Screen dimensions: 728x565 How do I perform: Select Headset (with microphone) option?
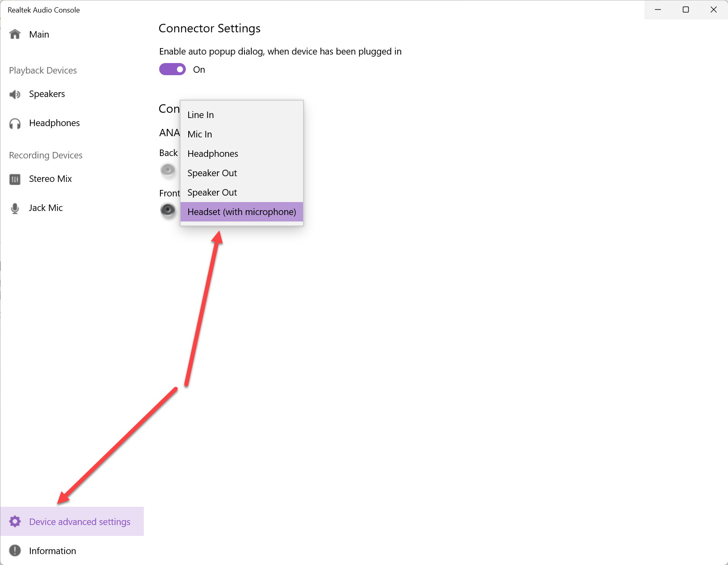[x=242, y=212]
